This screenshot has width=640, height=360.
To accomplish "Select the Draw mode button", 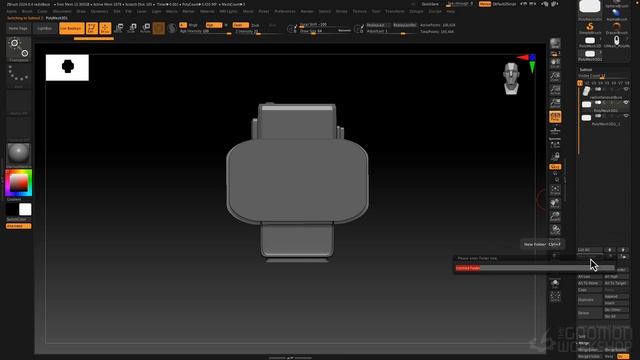I will click(105, 28).
